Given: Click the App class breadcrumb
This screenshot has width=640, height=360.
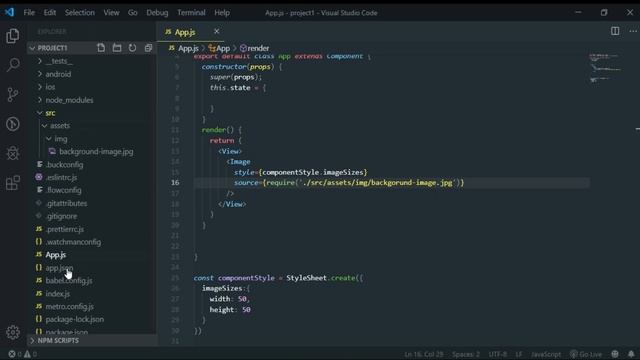Looking at the screenshot, I should (219, 48).
